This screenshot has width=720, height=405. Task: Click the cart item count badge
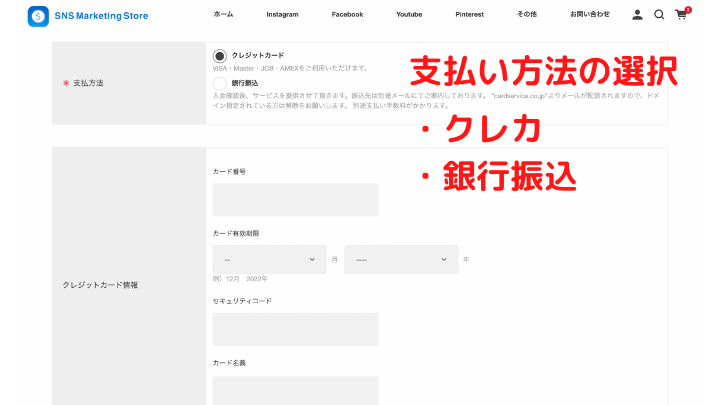coord(688,9)
